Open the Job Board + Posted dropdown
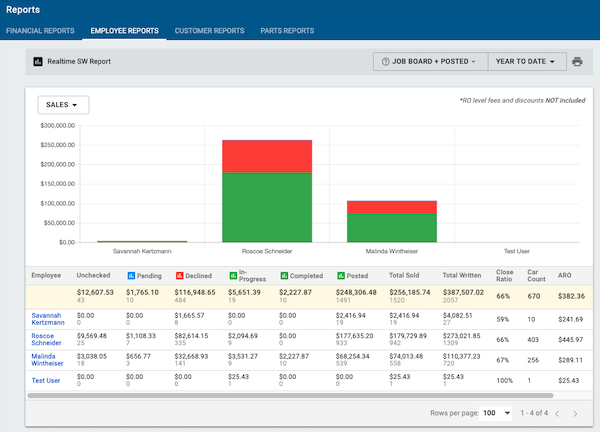Screen dimensions: 600x432 (x=430, y=62)
